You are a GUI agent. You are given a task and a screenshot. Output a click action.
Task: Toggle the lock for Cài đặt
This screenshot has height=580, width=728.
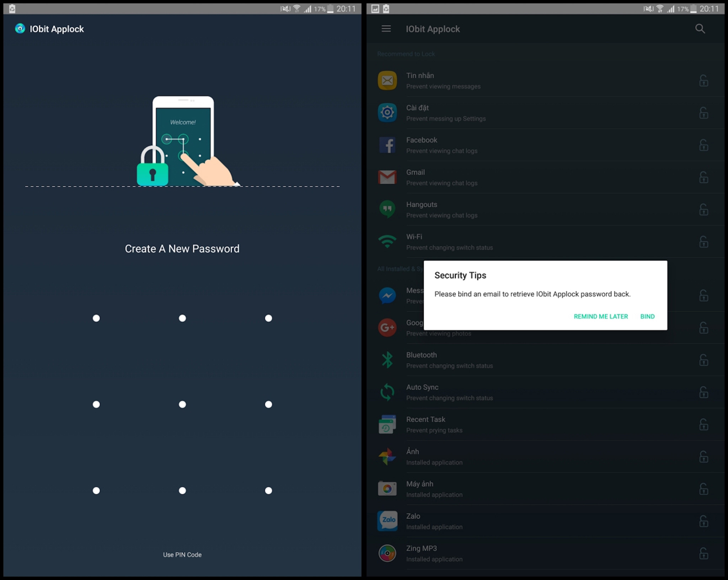(x=703, y=113)
